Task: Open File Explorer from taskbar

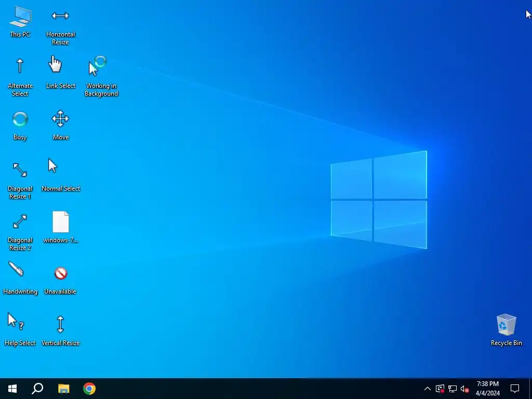Action: click(63, 389)
